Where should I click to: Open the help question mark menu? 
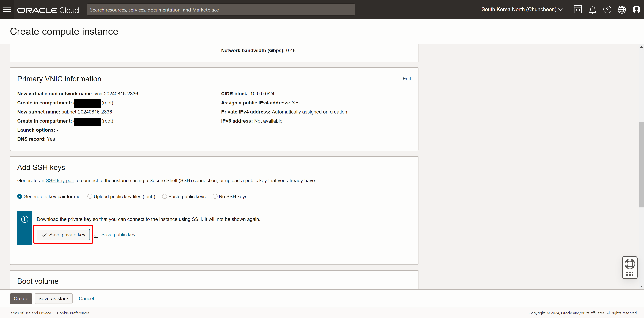point(607,10)
